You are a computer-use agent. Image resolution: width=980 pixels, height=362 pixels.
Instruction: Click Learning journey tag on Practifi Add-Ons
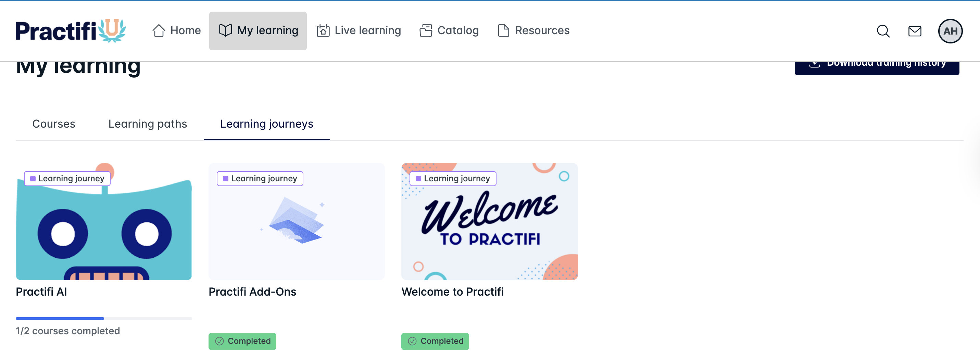coord(260,178)
